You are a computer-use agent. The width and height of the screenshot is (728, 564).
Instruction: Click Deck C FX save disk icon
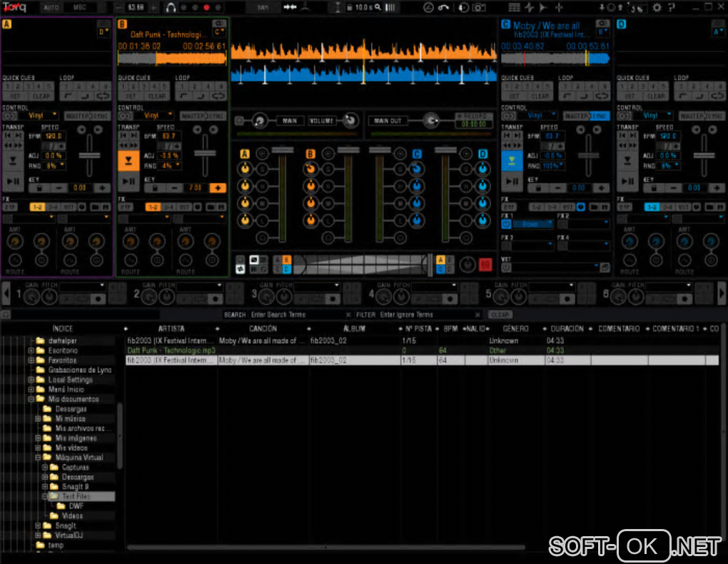(605, 207)
